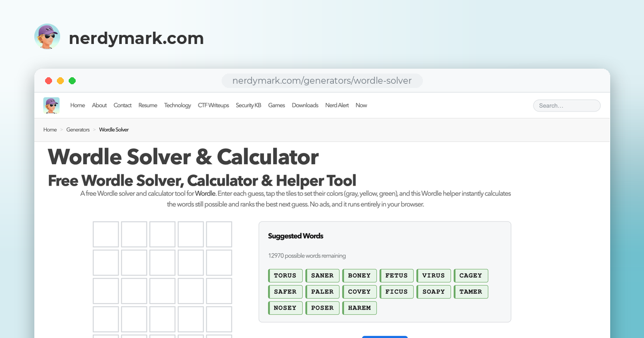
Task: Choose suggested word SANER
Action: pyautogui.click(x=323, y=276)
